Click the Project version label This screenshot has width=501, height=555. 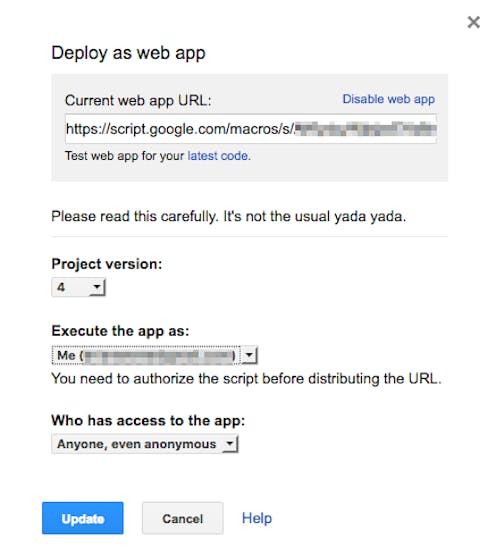point(107,264)
